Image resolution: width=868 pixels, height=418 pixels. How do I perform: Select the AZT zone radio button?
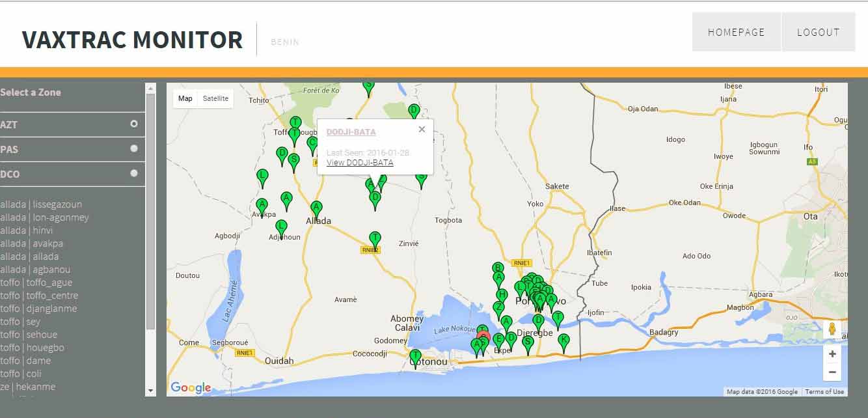[x=134, y=124]
